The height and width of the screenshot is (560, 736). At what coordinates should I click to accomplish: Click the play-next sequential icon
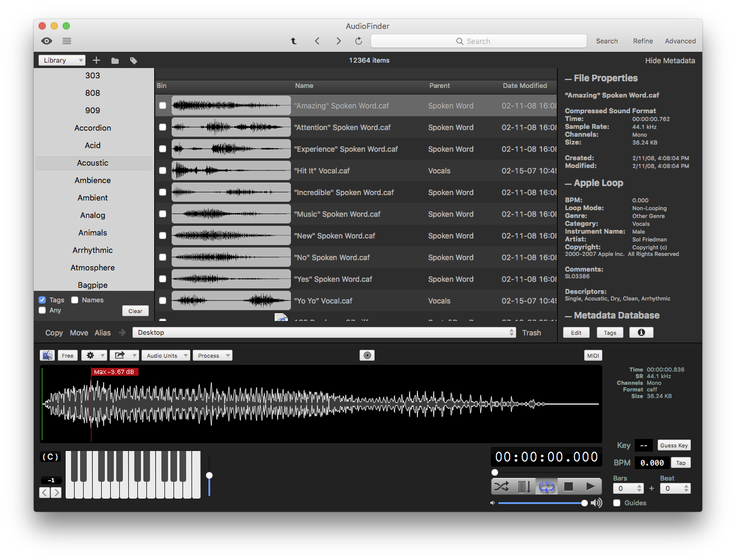point(525,487)
